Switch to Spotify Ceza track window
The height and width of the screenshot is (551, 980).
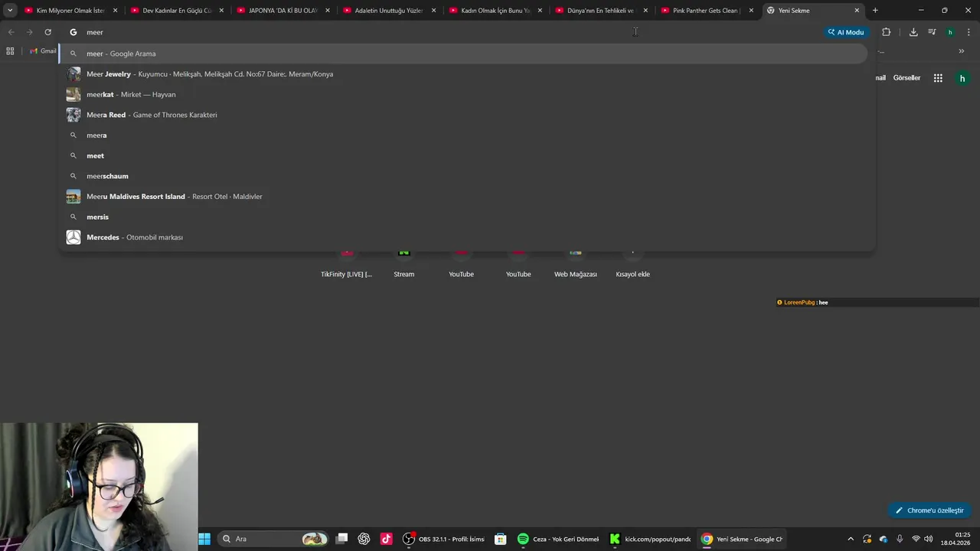[x=558, y=539]
